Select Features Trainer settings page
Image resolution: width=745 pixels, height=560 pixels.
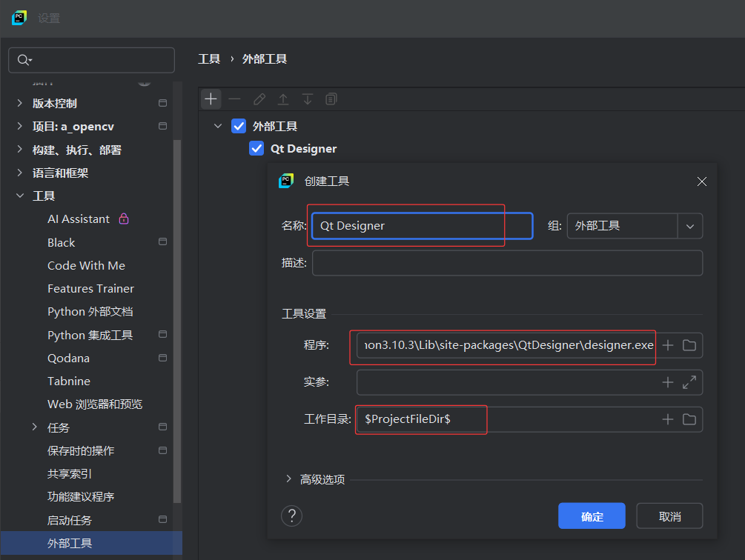(90, 289)
